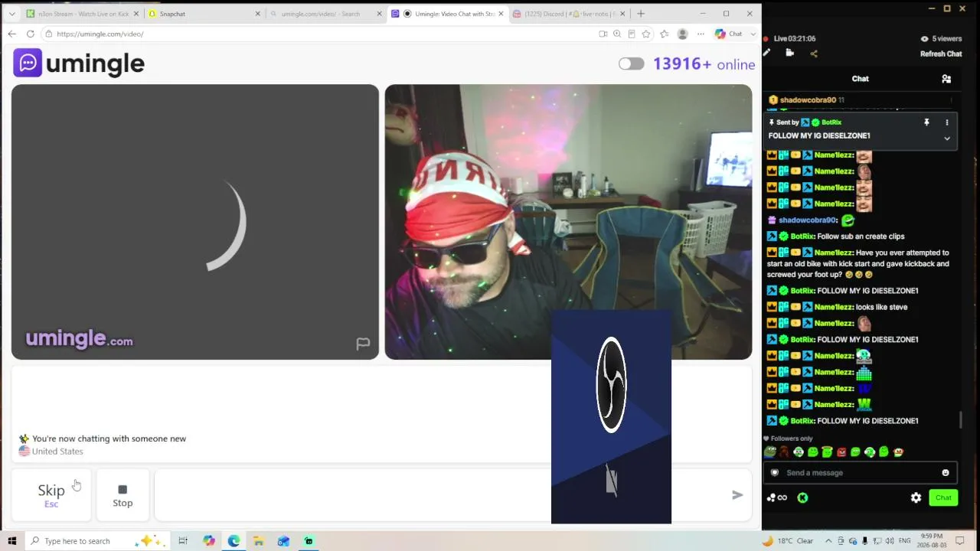Open the reader view icon in address bar
Viewport: 980px width, 551px height.
click(632, 34)
